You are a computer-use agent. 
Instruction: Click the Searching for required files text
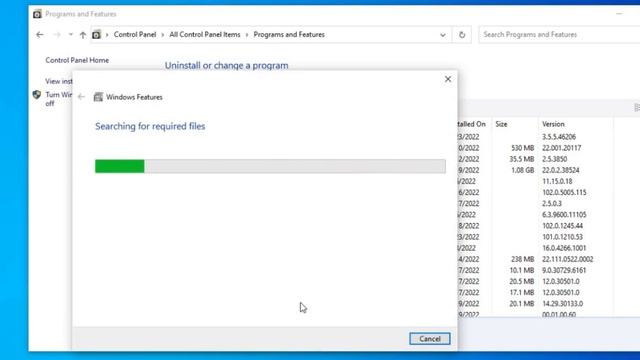click(x=150, y=126)
